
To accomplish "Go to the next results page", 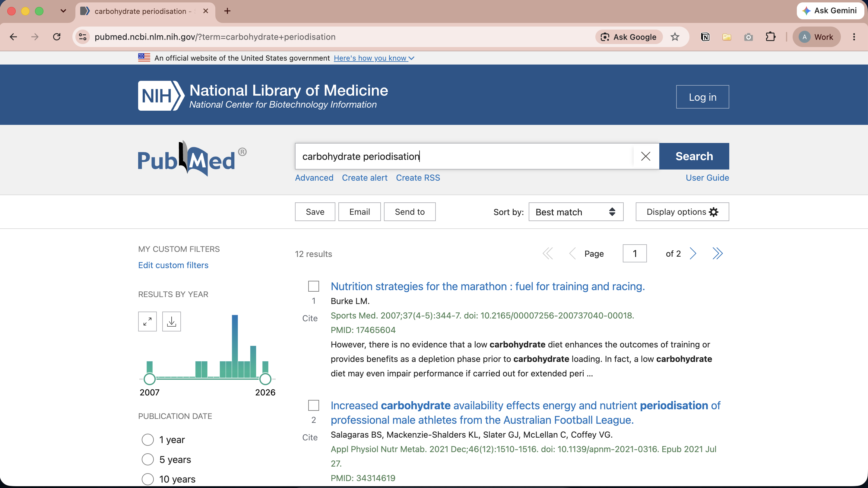I will point(693,253).
